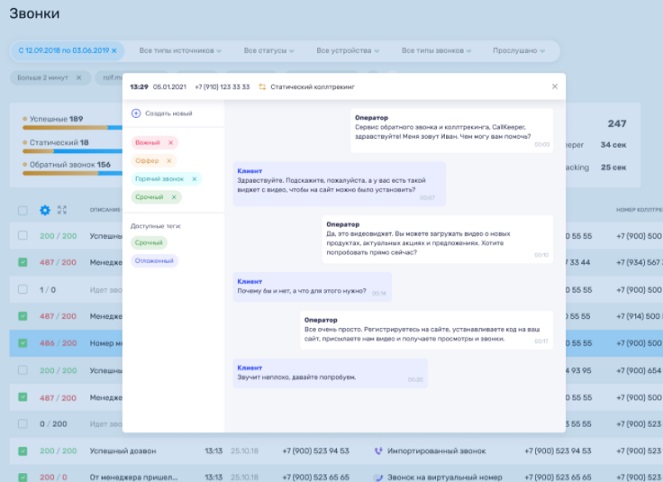Add the available Отложенный tag
Image resolution: width=663 pixels, height=482 pixels.
(154, 260)
